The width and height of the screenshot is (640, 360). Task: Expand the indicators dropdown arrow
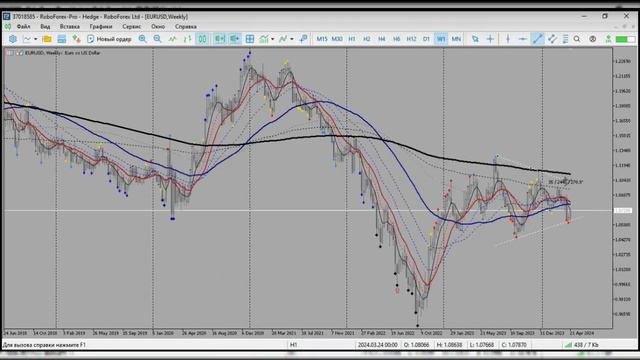click(273, 39)
